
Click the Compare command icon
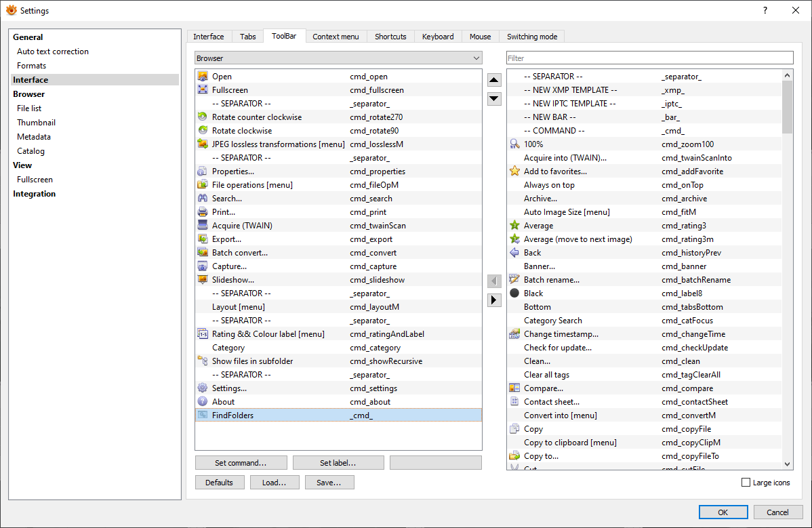click(x=514, y=388)
